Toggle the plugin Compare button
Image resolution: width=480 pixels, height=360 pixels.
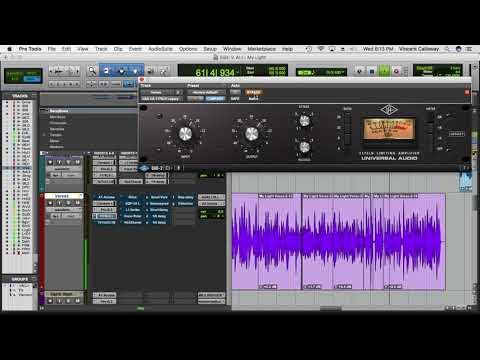pos(215,98)
